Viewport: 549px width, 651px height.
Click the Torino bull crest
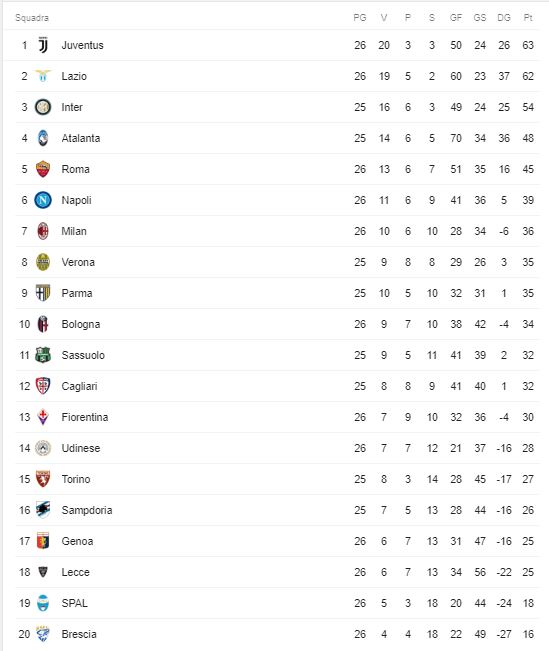click(x=43, y=479)
